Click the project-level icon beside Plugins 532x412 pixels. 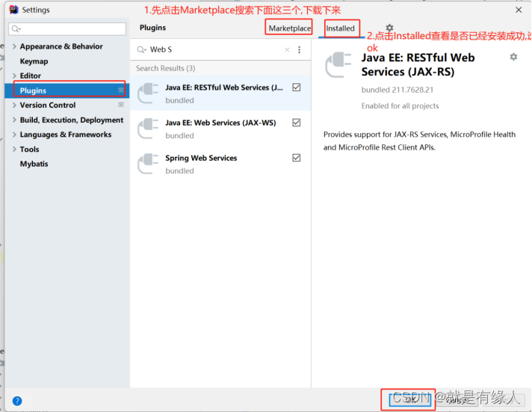(121, 90)
